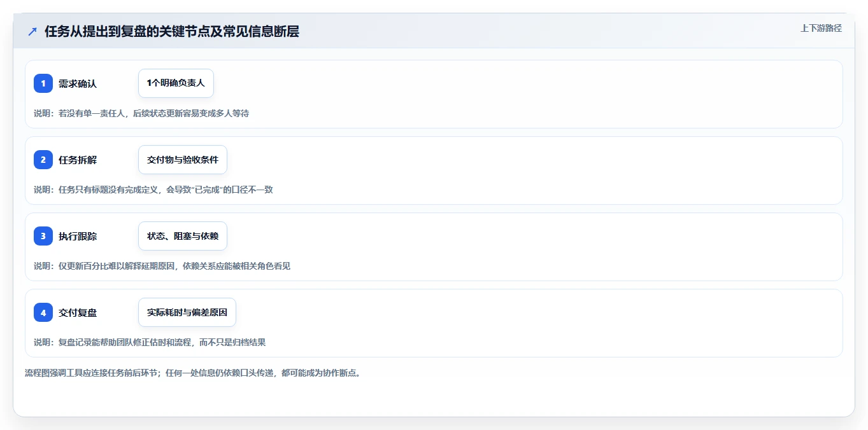This screenshot has width=868, height=430.
Task: Click the 交付复盘 step title
Action: point(78,312)
